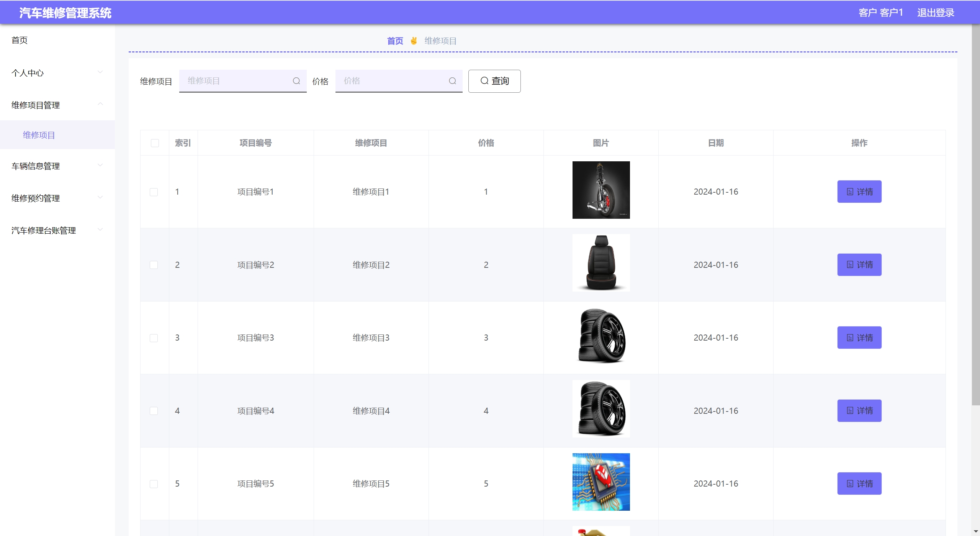The height and width of the screenshot is (536, 980).
Task: Click the vertical page scrollbar
Action: [975, 215]
